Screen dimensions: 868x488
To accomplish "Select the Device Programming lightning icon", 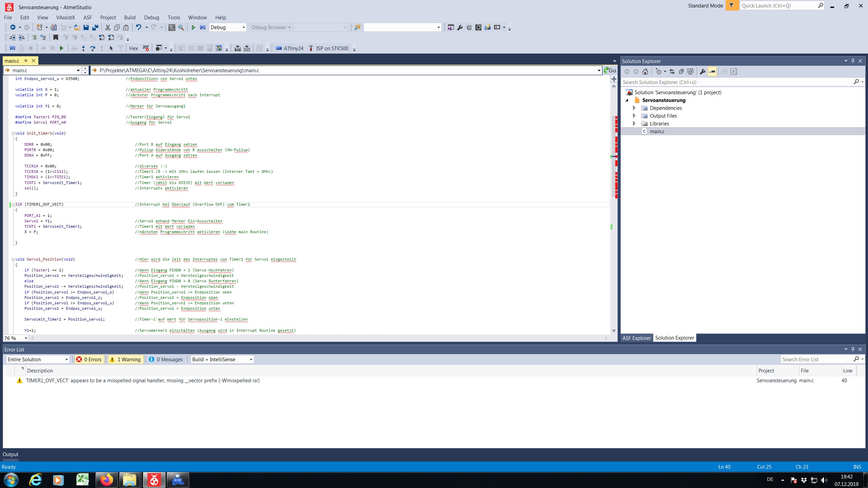I will 487,27.
